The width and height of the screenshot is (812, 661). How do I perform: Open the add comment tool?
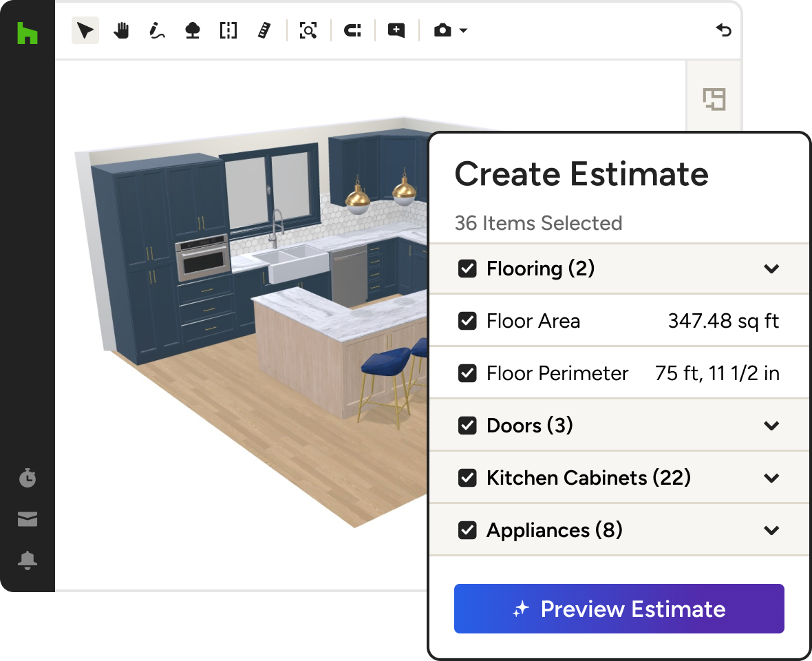396,30
